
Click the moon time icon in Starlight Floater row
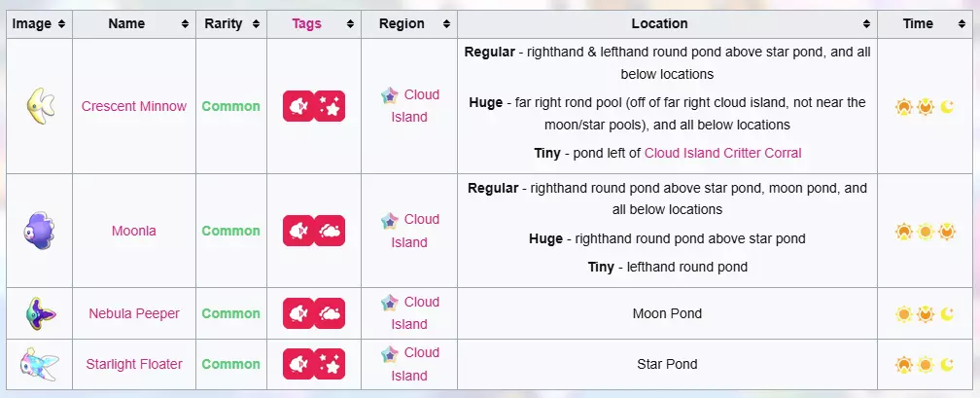point(948,365)
